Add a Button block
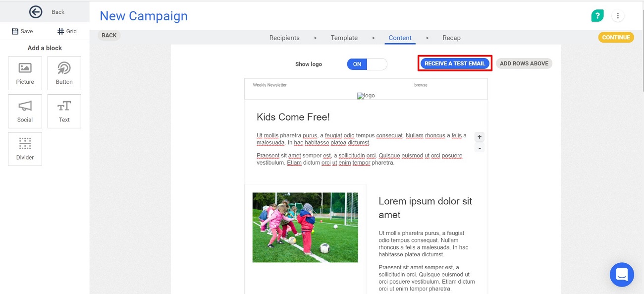This screenshot has width=644, height=294. pos(64,73)
